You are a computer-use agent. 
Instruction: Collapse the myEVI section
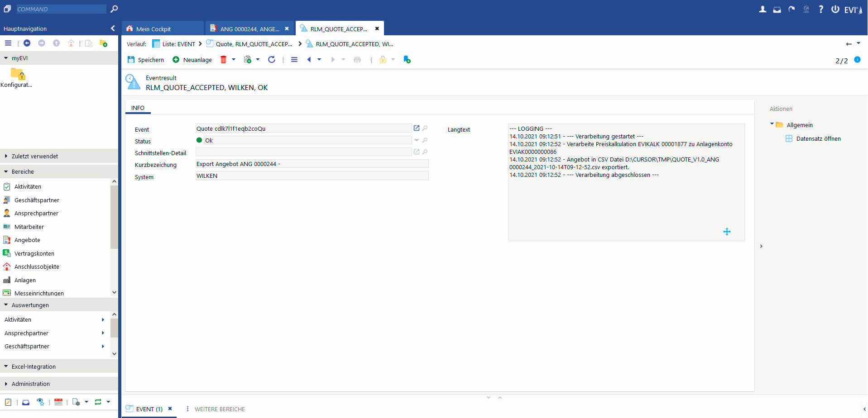pyautogui.click(x=6, y=58)
